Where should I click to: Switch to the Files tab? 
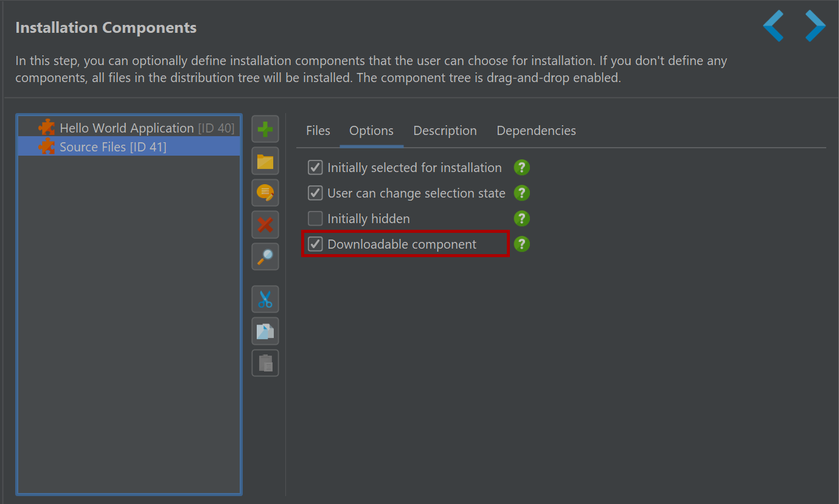pyautogui.click(x=318, y=131)
